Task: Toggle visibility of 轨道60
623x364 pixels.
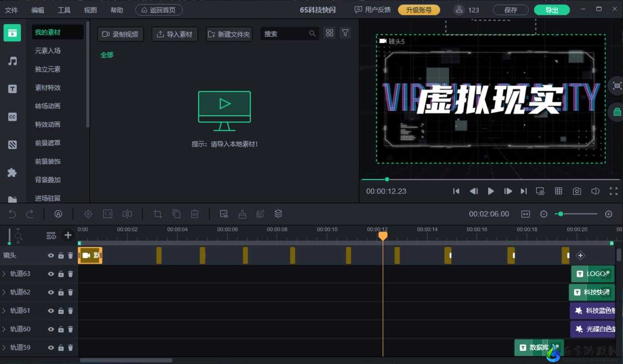Action: 51,329
